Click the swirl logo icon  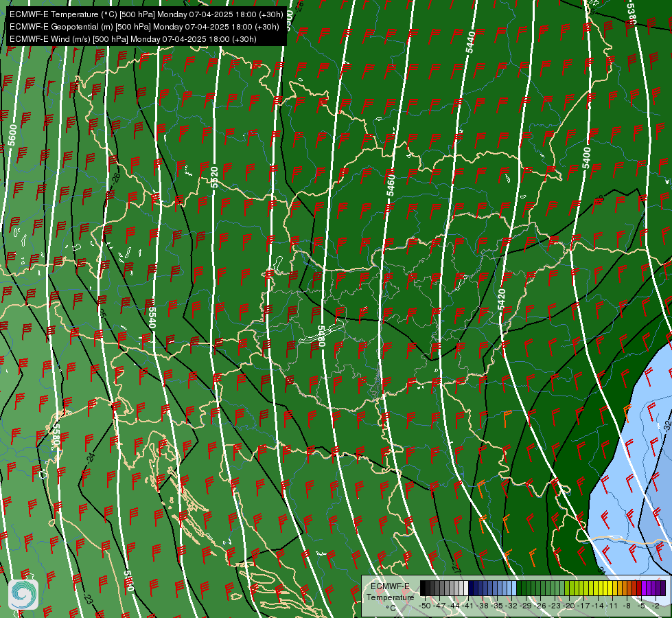23,594
